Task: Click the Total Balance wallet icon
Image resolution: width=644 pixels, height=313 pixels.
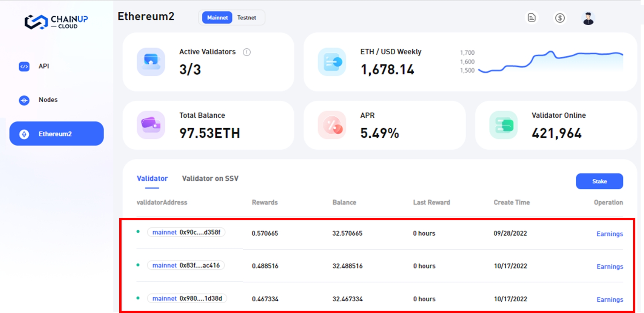Action: coord(151,125)
